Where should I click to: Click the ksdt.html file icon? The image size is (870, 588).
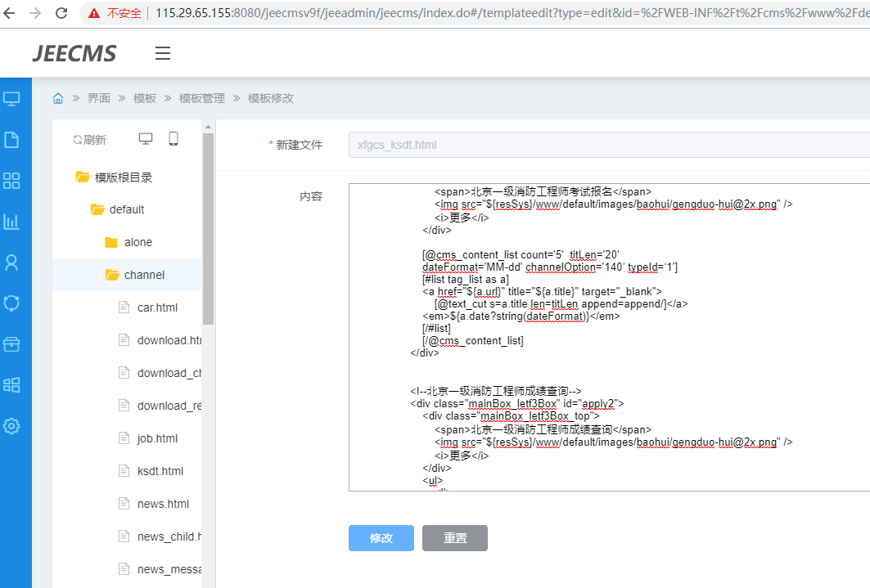pyautogui.click(x=124, y=470)
